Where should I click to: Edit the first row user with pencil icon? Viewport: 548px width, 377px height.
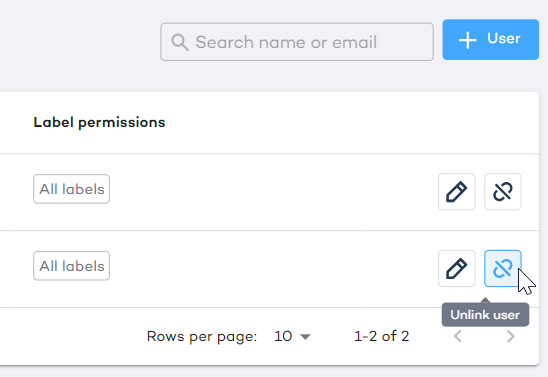pyautogui.click(x=456, y=191)
